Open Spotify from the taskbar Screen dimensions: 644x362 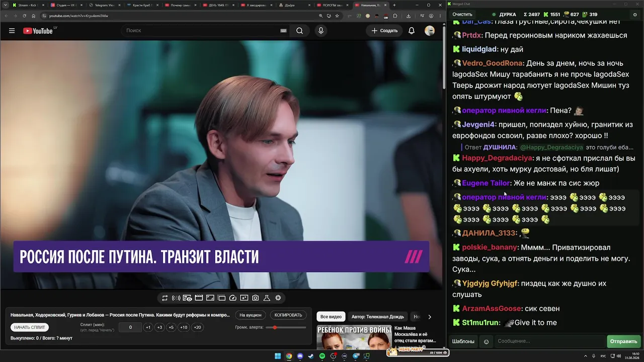[323, 356]
